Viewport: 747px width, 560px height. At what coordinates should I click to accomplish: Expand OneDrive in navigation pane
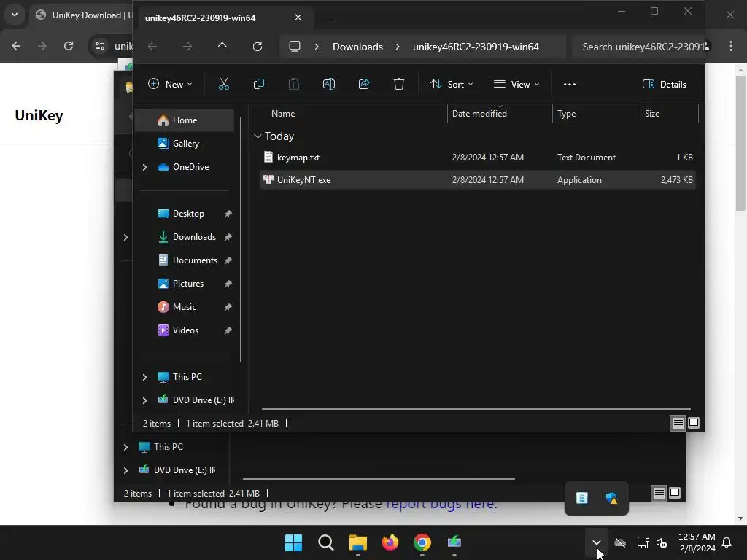click(x=145, y=167)
